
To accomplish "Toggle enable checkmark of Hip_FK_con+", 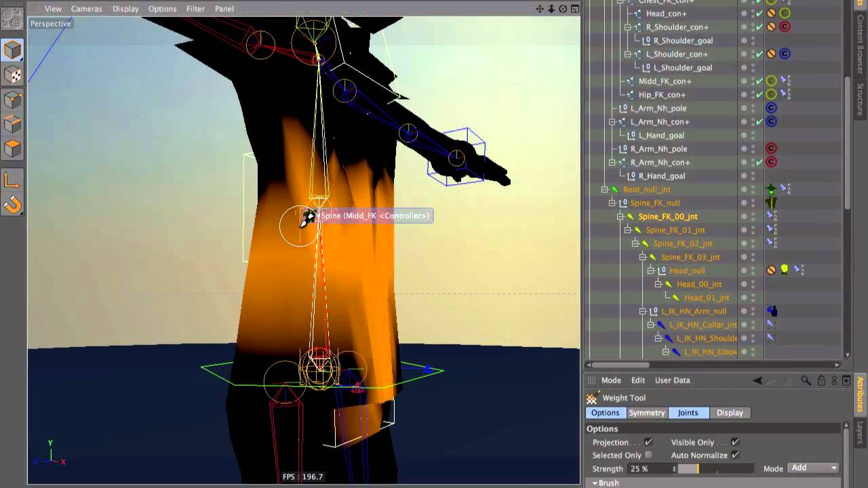I will pos(759,95).
